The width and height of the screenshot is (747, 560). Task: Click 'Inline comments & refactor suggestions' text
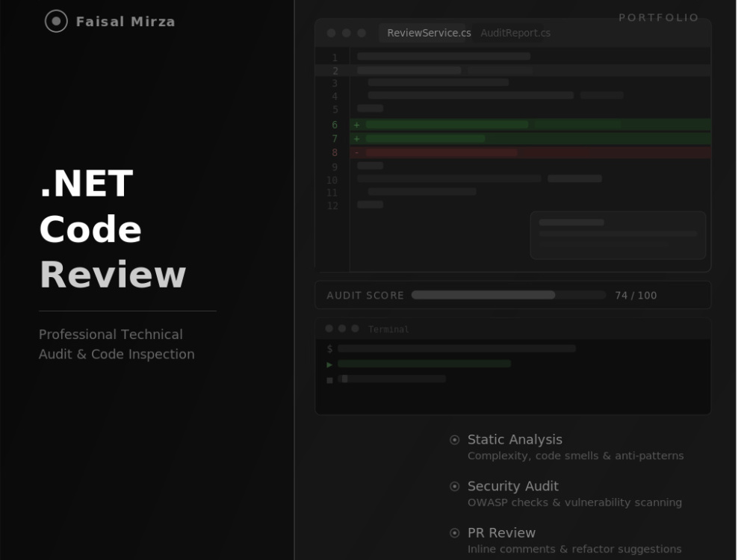[574, 549]
